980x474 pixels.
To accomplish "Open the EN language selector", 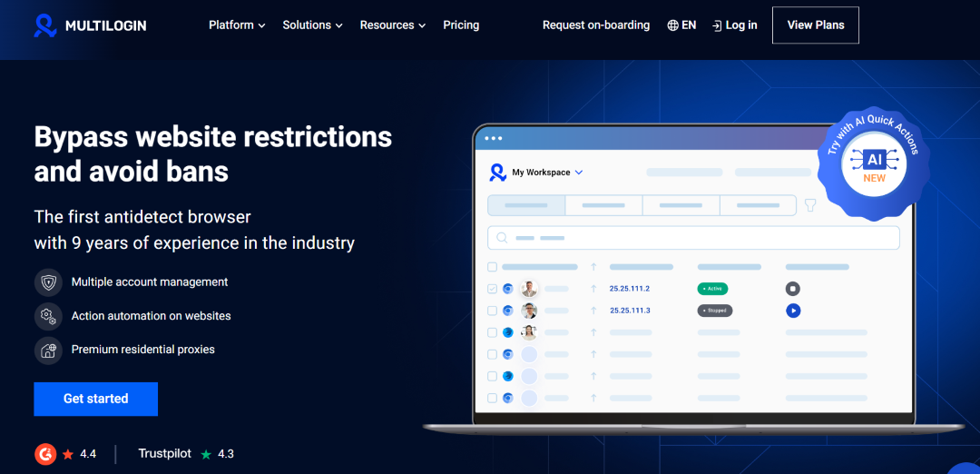I will point(681,25).
